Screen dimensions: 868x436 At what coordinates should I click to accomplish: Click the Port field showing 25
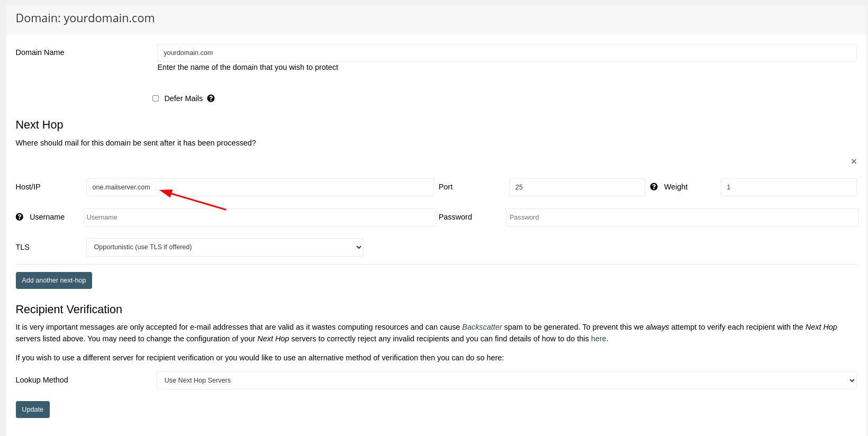(x=576, y=187)
